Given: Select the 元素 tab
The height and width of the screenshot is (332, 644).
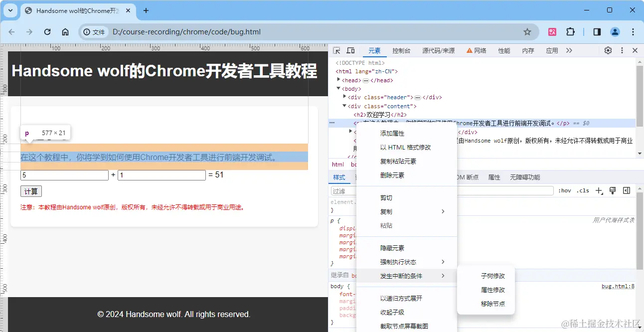Looking at the screenshot, I should click(x=374, y=50).
